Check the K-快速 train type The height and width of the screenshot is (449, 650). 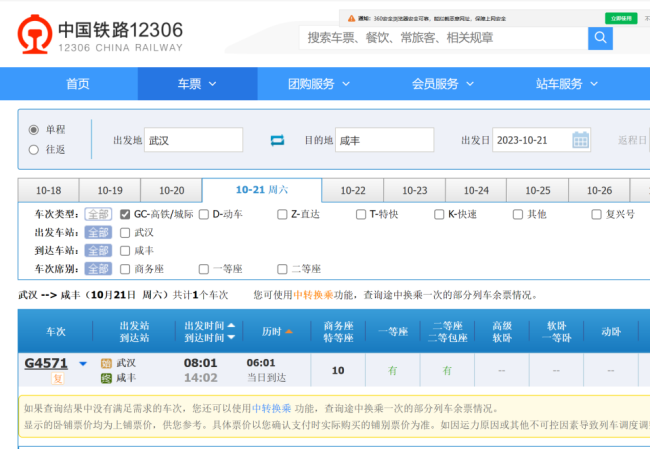pos(439,214)
